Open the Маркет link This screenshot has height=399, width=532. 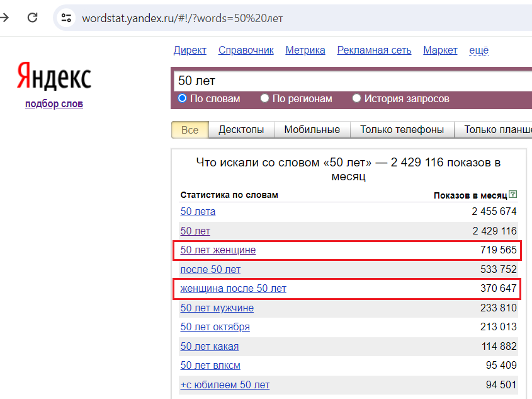(440, 50)
